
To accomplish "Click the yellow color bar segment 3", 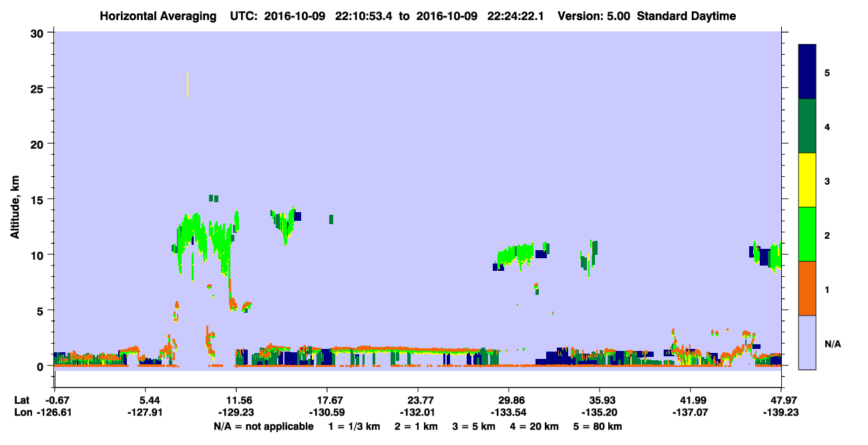I will [x=807, y=180].
